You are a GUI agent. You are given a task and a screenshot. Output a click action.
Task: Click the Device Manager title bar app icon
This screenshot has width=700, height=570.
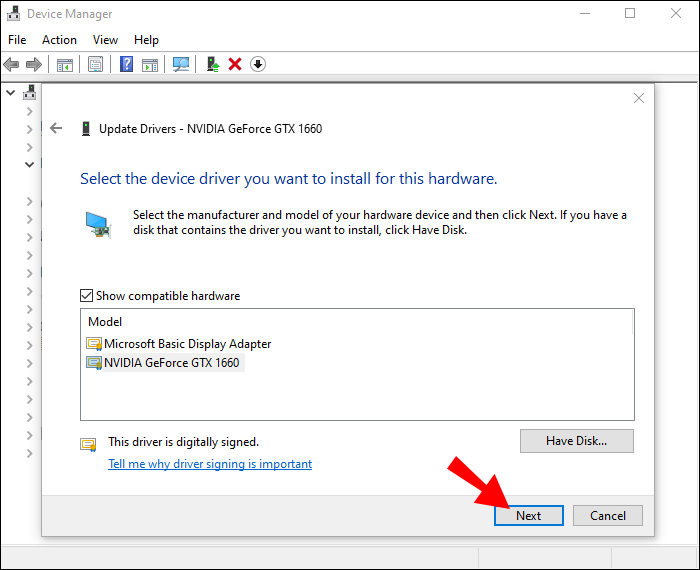(x=13, y=13)
